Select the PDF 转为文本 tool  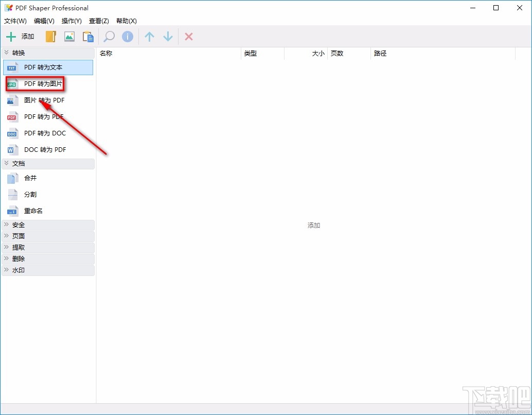coord(45,67)
